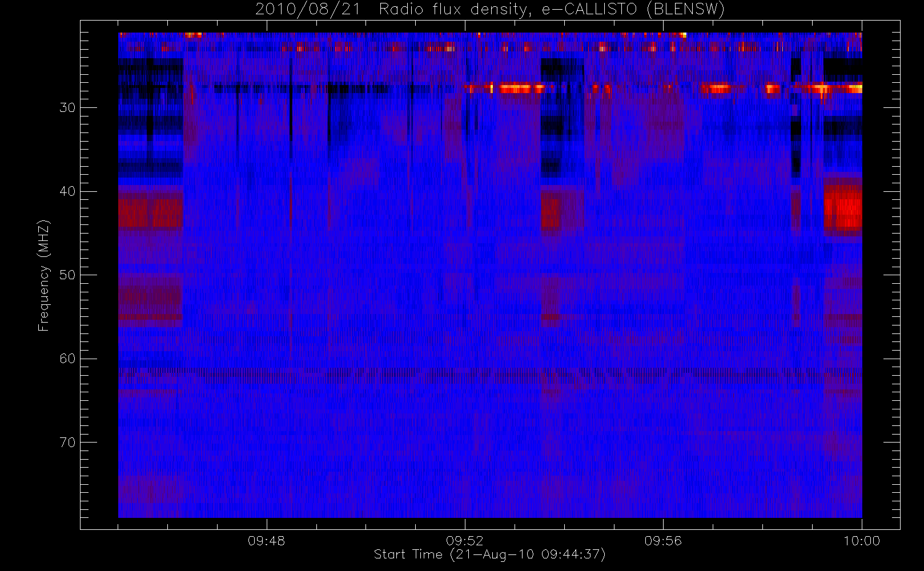Click the plot title "2010/08/21 Radio flux density, e-CALLISTO (BLENSW)"

(489, 10)
